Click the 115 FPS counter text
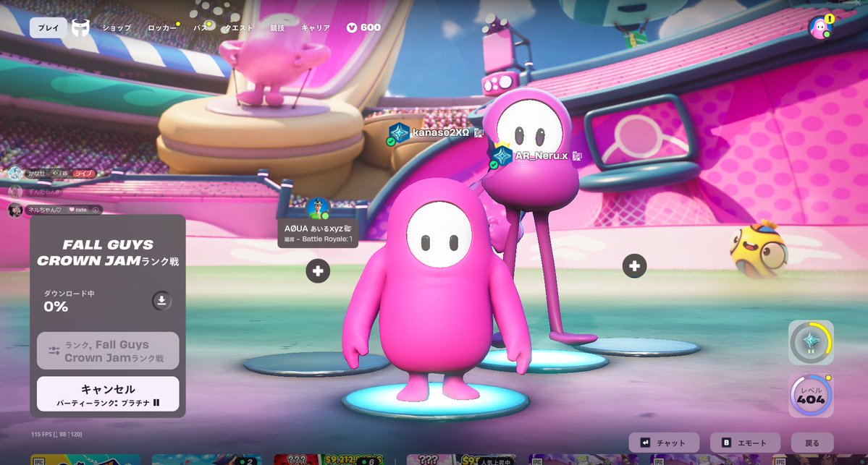This screenshot has height=465, width=868. [56, 435]
